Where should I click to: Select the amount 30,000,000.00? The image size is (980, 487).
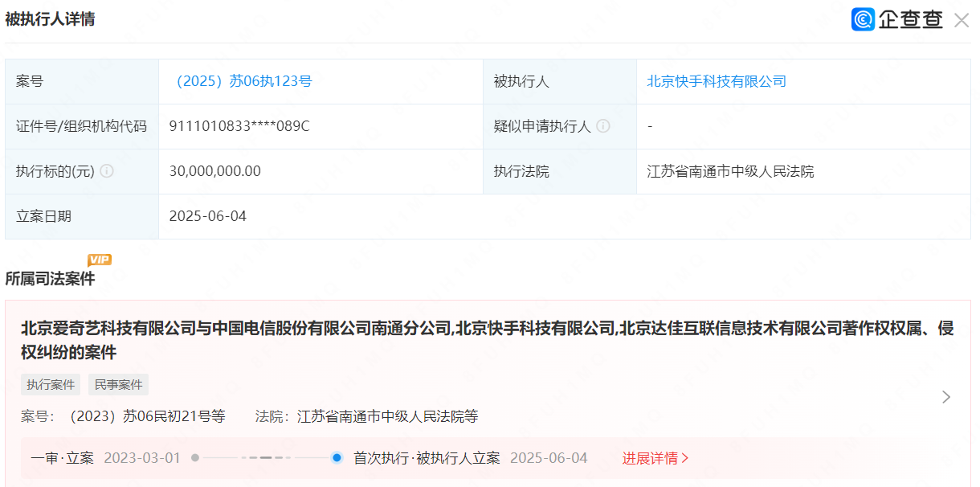pos(215,171)
